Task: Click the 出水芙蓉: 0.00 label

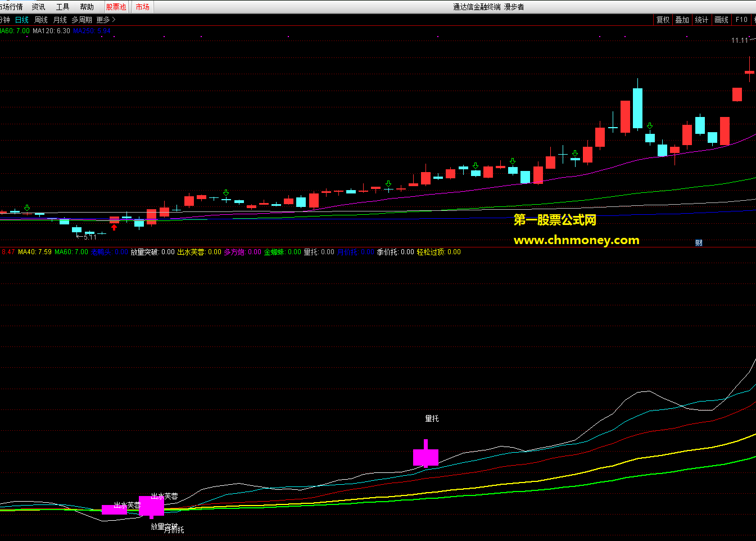Action: [x=199, y=252]
